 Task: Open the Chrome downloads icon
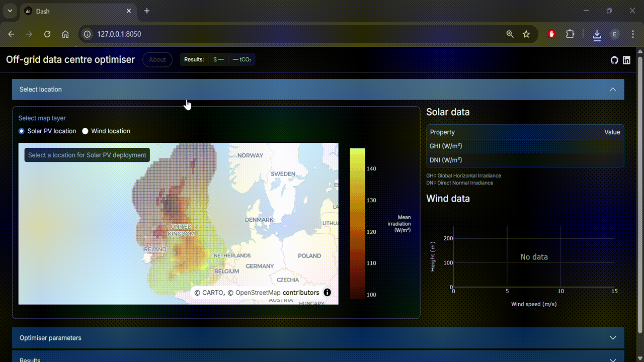597,34
